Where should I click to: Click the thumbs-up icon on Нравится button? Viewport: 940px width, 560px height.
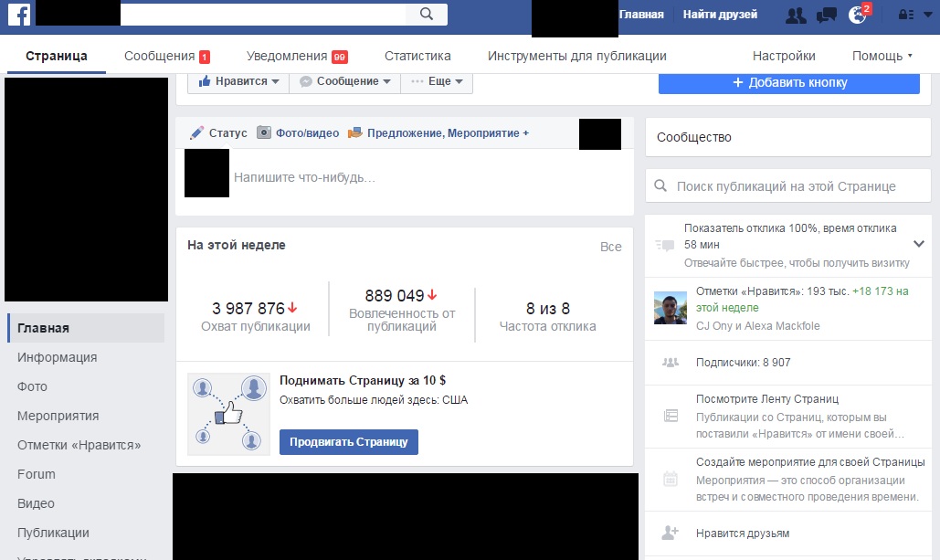[205, 81]
